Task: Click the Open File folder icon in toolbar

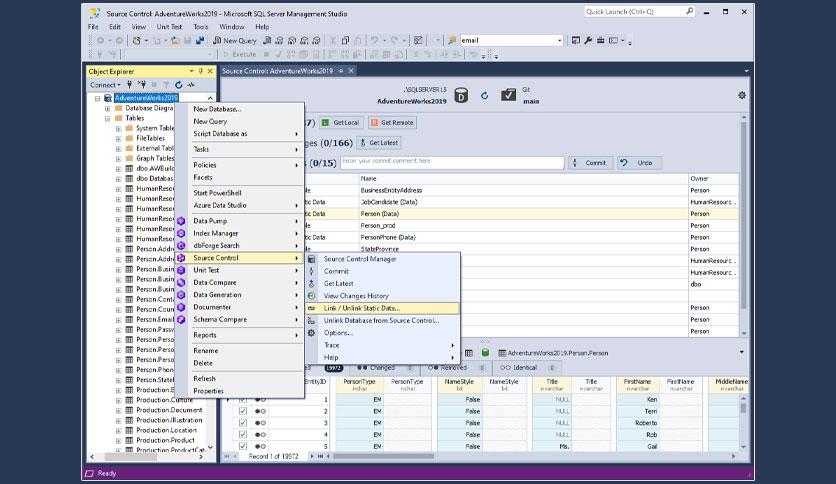Action: tap(175, 41)
